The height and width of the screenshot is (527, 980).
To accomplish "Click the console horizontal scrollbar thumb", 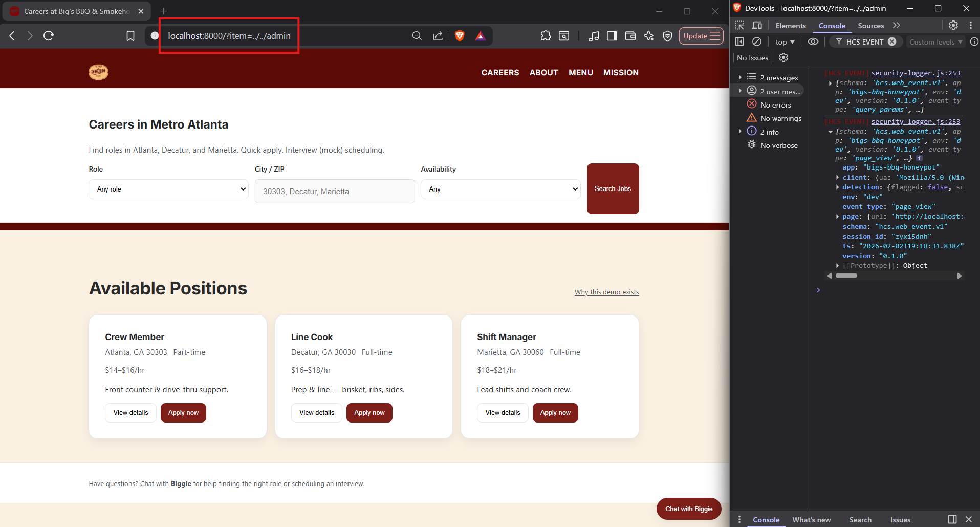I will click(846, 276).
